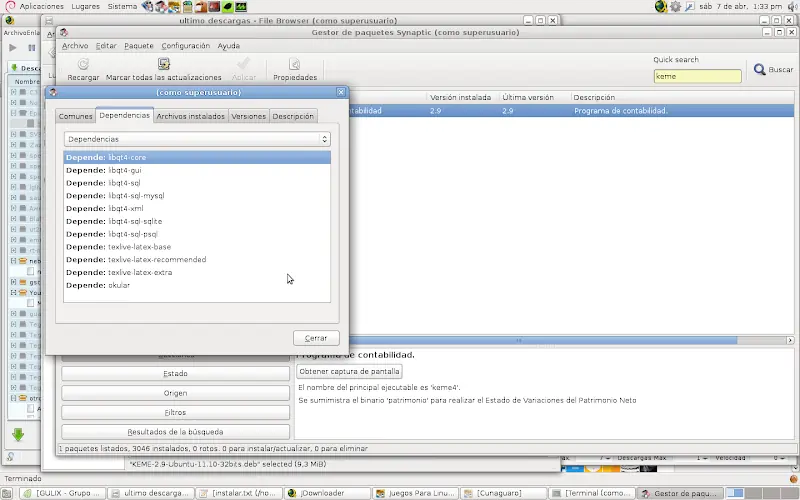Open the Archivo menu in Synaptic

click(75, 45)
